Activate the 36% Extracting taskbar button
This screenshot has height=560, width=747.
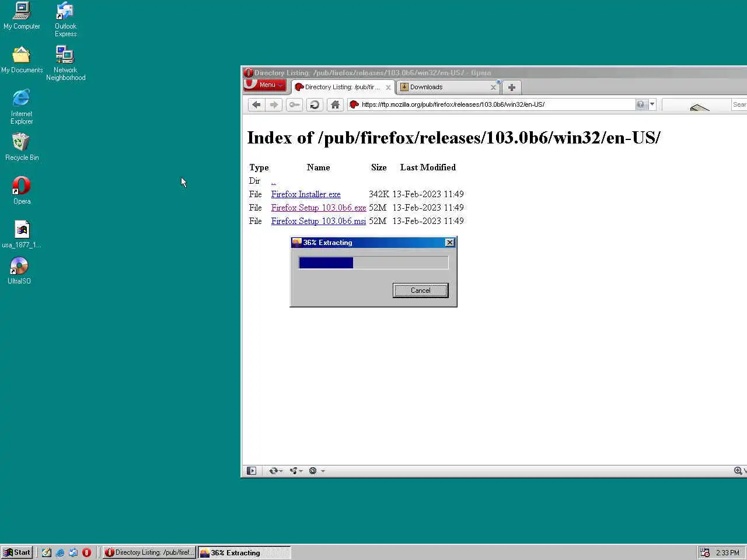tap(244, 552)
